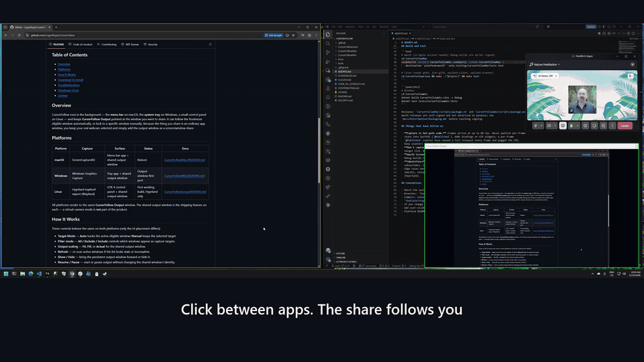Open the browser profile icon
Screen dimensions: 644x362
point(309,36)
